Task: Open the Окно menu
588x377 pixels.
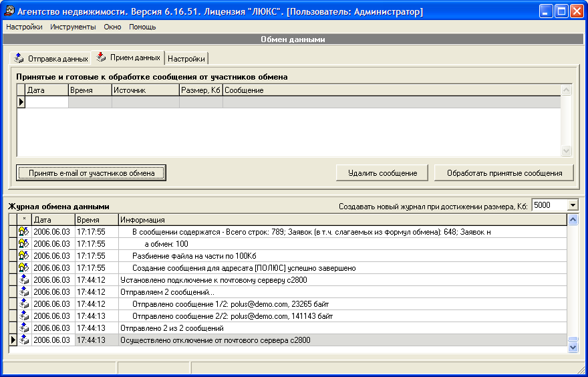Action: (x=112, y=27)
